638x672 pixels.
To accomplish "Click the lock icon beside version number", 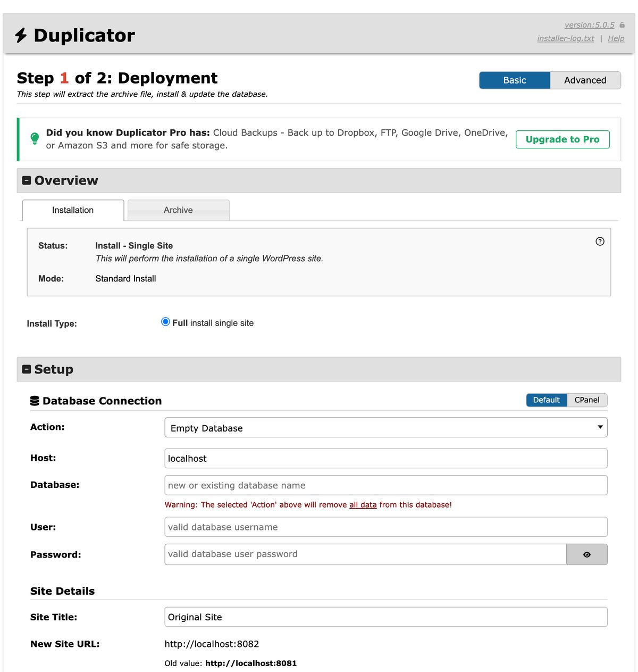I will pos(622,25).
